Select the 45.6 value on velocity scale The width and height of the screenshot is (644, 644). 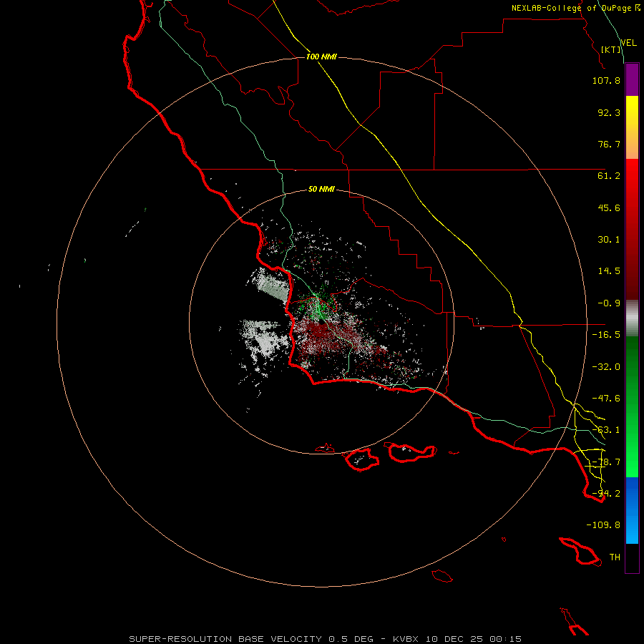tap(609, 208)
